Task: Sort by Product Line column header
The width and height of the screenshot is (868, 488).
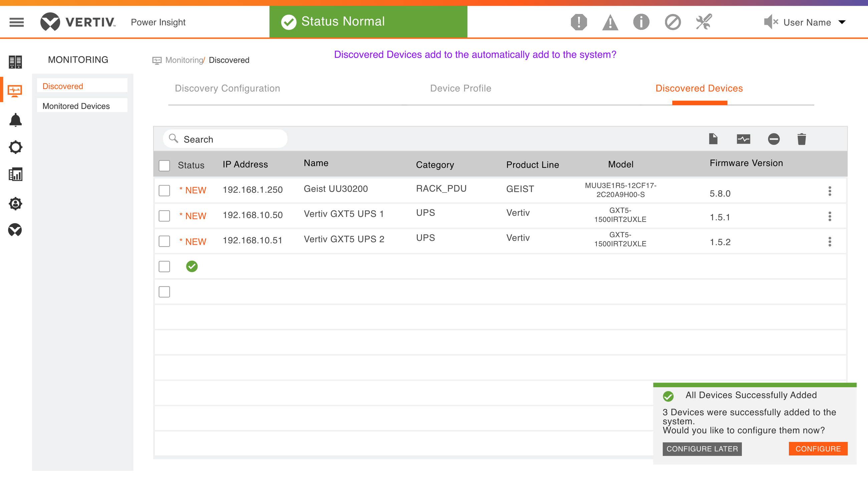Action: pos(533,165)
